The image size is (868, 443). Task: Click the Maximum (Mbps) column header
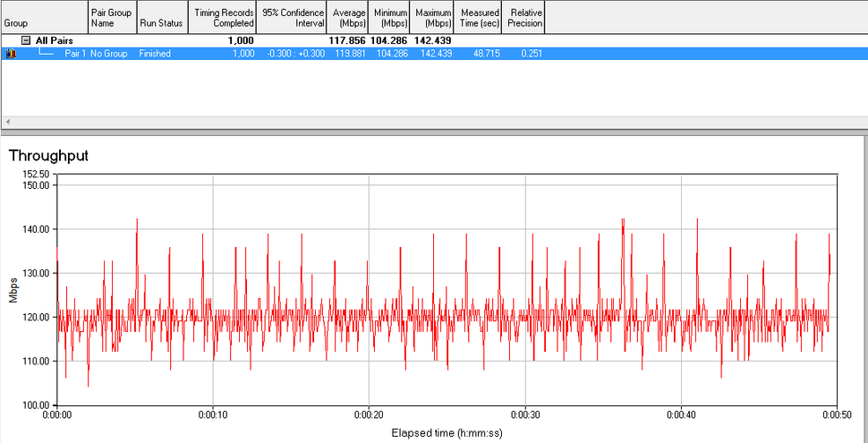pos(432,17)
